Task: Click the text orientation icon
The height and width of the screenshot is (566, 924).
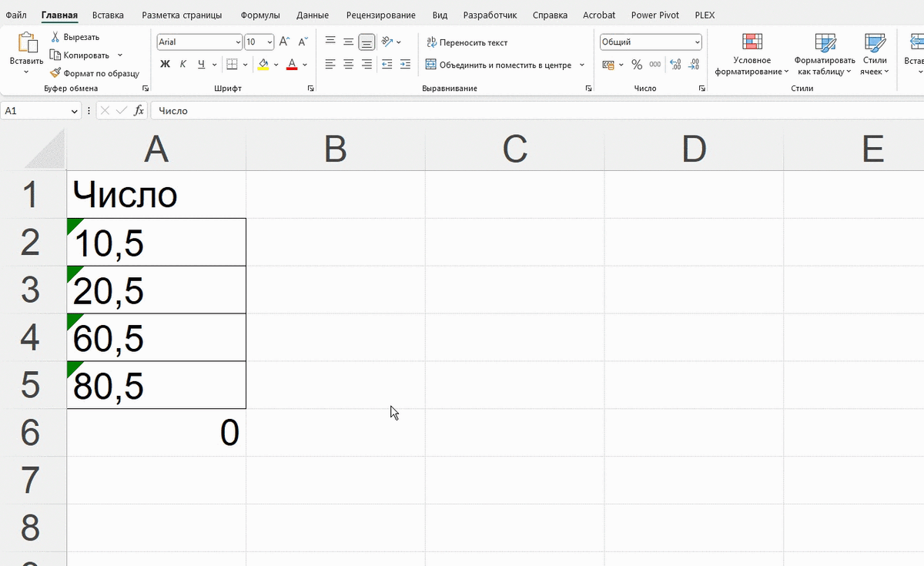Action: [x=387, y=42]
